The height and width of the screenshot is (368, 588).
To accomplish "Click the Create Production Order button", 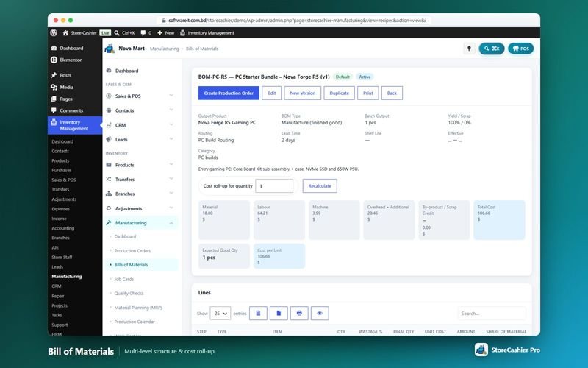I will click(x=229, y=93).
